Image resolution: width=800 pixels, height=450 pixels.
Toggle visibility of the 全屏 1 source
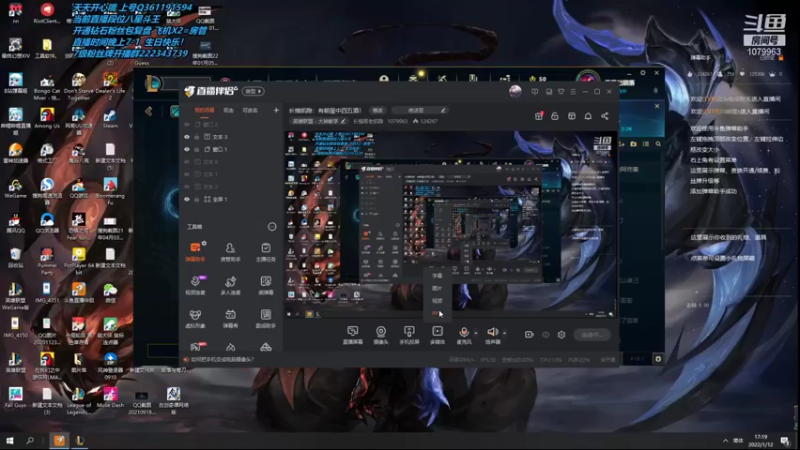click(187, 199)
